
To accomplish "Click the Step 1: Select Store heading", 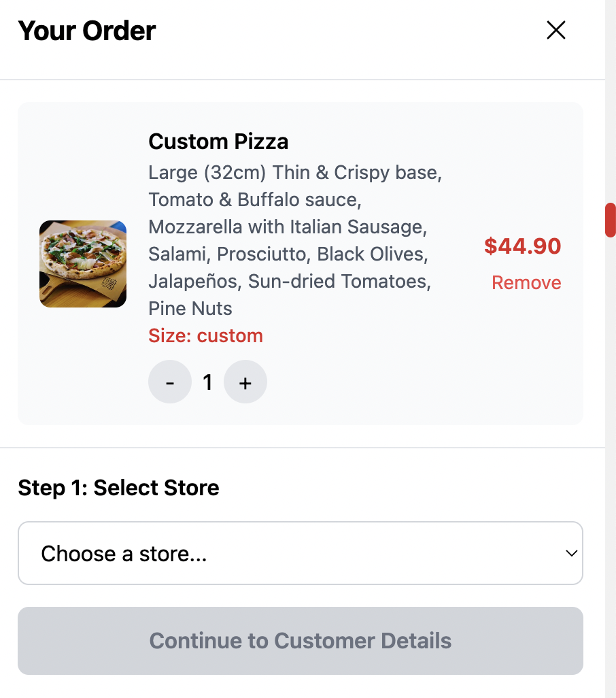I will tap(118, 488).
